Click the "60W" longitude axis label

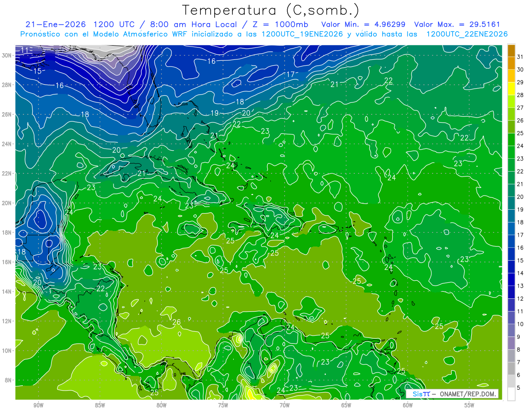[408, 405]
